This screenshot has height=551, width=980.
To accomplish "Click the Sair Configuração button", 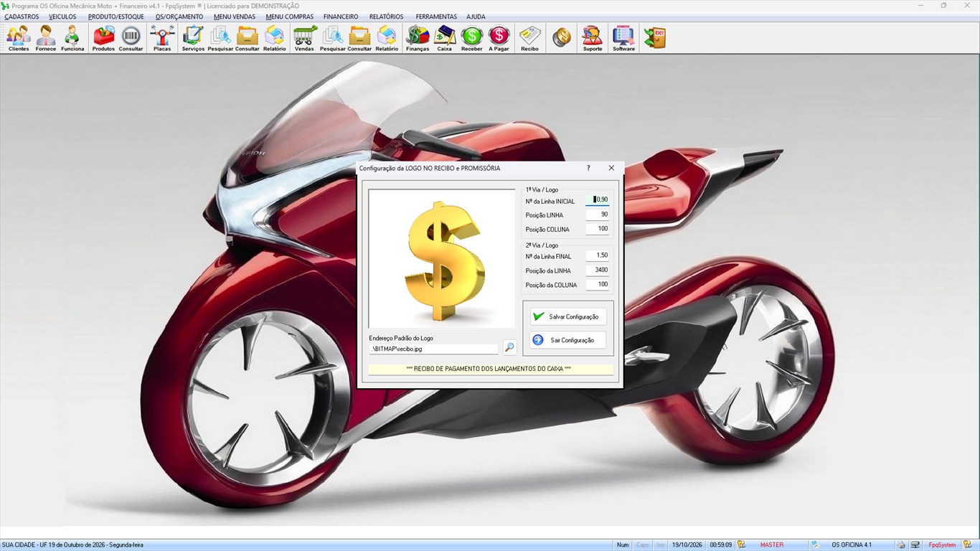I will [568, 340].
